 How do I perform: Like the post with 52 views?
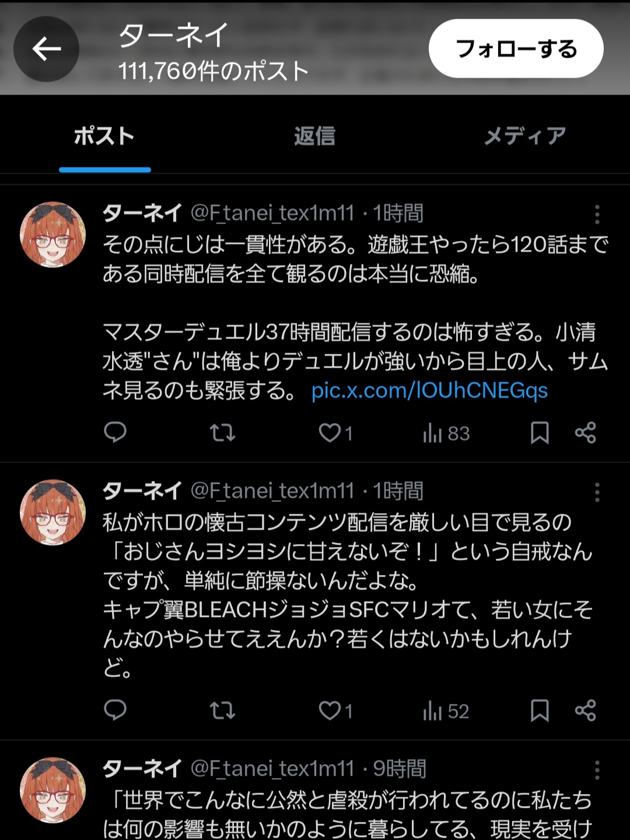[330, 710]
